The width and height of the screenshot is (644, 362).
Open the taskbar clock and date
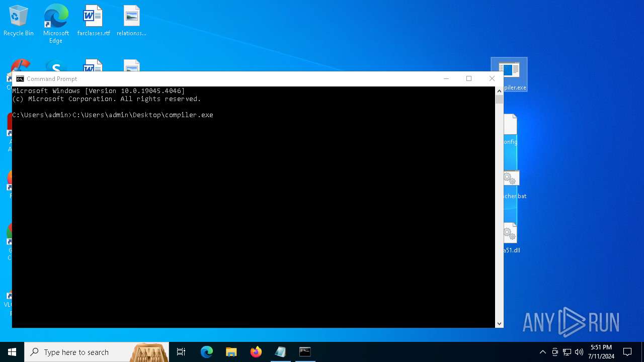point(601,352)
